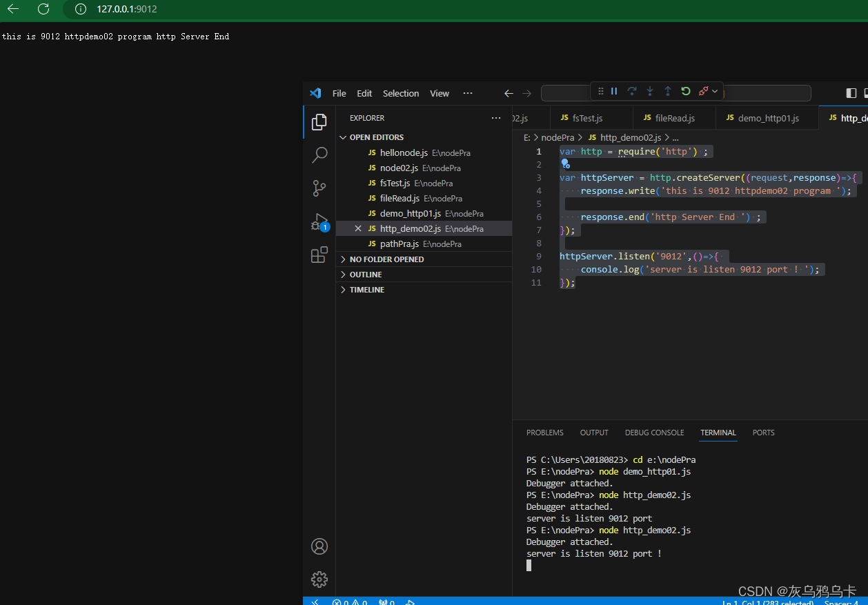Screen dimensions: 868x605
Task: Open Run and Debug view icon
Action: 319,222
